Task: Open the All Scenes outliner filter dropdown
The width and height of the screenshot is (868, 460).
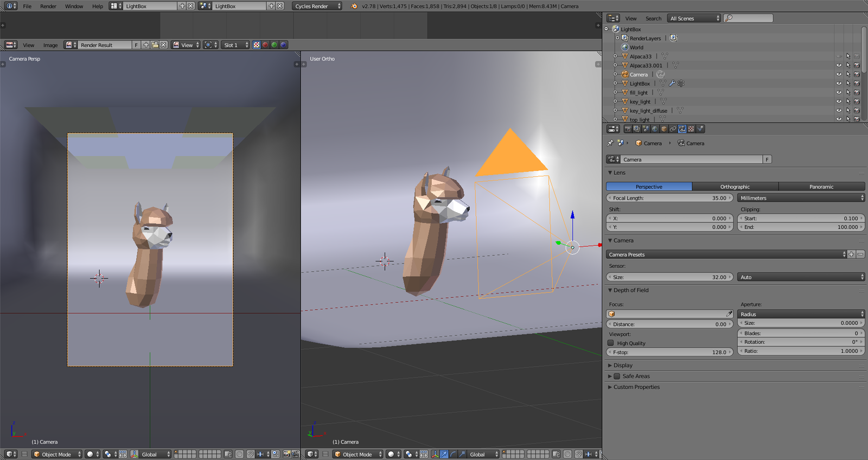Action: click(694, 18)
